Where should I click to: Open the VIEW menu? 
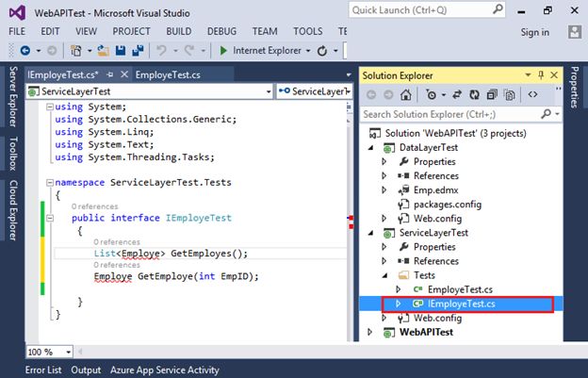coord(86,31)
